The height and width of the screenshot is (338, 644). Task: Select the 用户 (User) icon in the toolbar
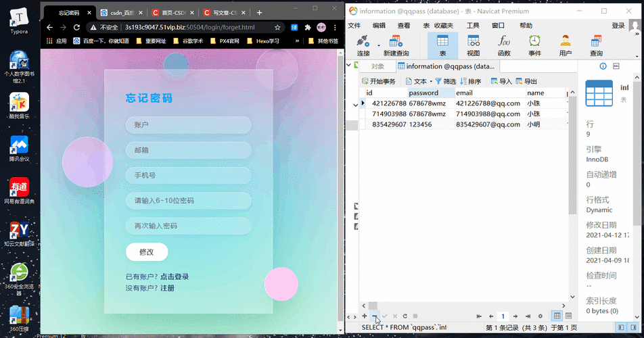click(565, 45)
